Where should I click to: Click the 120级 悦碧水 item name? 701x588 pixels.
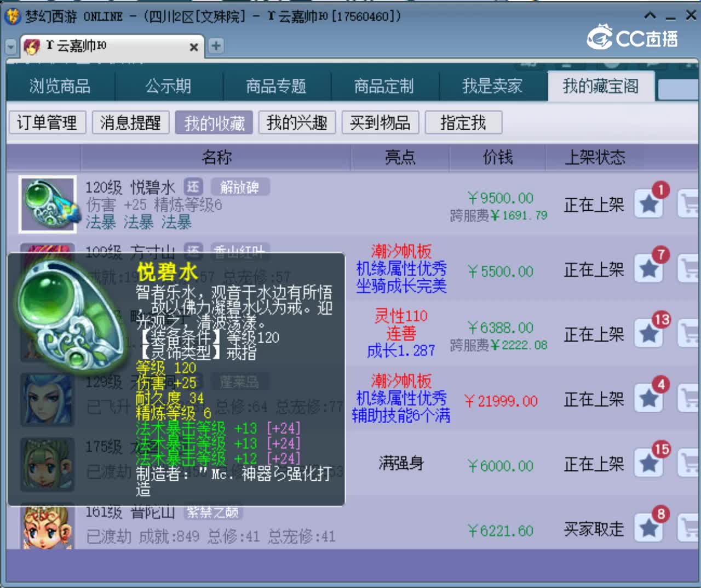coord(130,188)
